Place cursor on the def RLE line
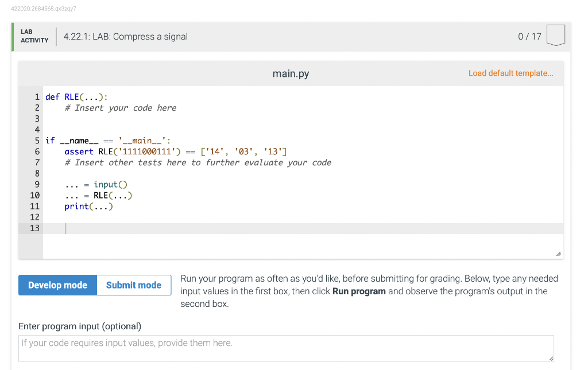 pyautogui.click(x=76, y=96)
